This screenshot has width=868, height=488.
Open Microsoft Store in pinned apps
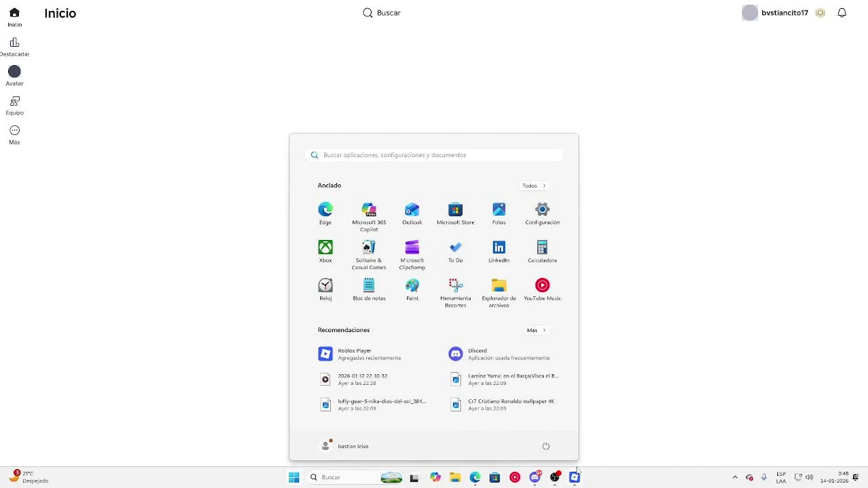point(456,213)
